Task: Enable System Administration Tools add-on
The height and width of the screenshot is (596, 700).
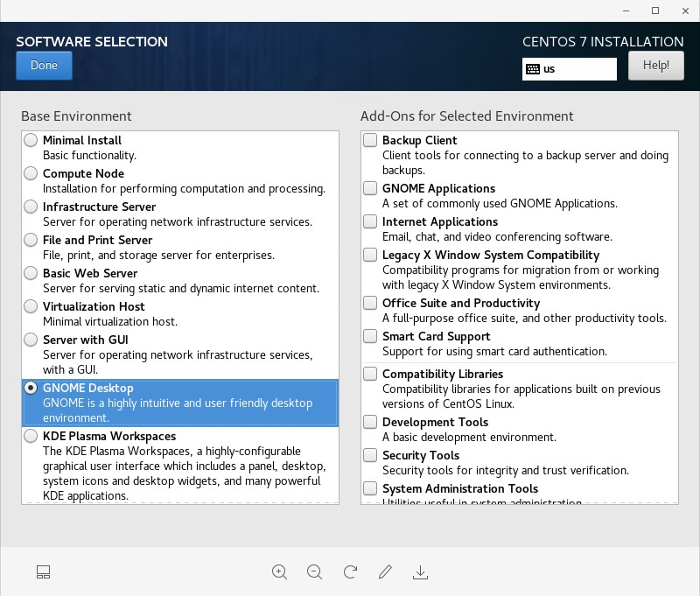Action: (x=370, y=488)
